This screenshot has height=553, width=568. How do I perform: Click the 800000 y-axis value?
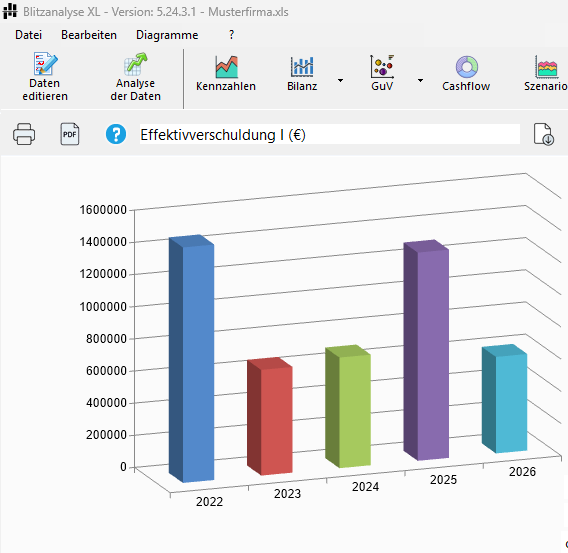click(106, 339)
